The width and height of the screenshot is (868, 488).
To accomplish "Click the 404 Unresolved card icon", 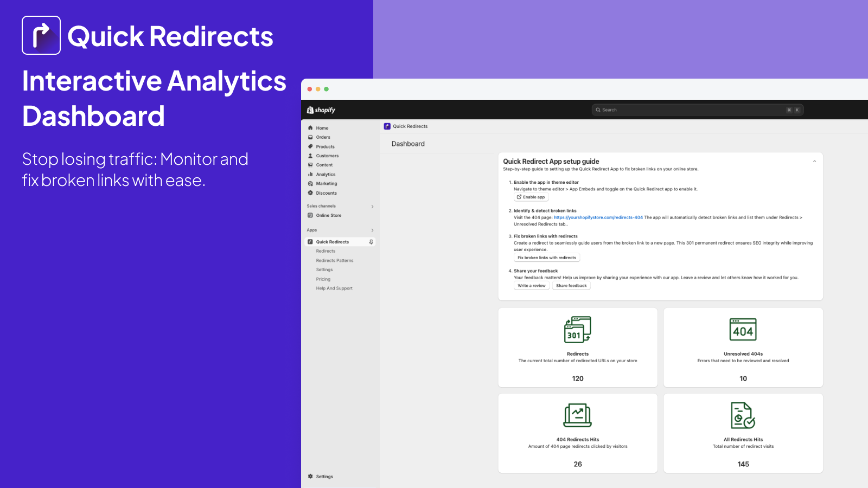I will 743,330.
